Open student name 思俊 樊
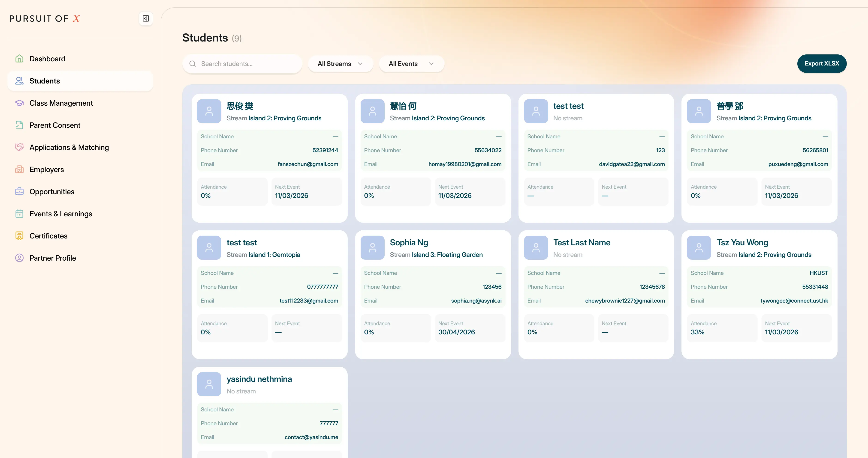 click(240, 106)
